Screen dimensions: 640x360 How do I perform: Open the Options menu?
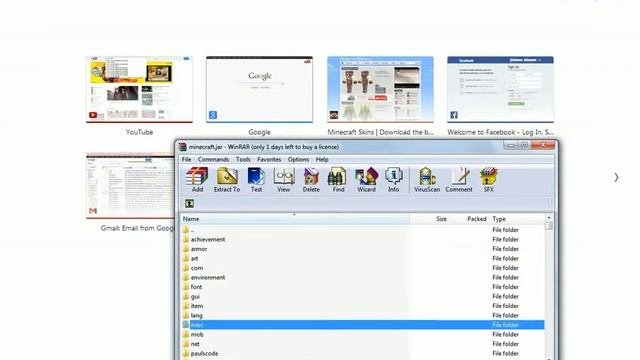coord(298,160)
